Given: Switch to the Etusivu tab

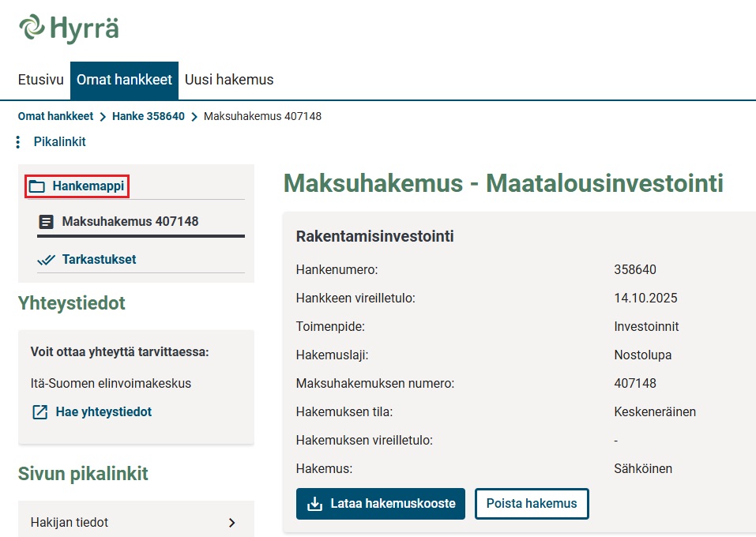Looking at the screenshot, I should coord(40,80).
